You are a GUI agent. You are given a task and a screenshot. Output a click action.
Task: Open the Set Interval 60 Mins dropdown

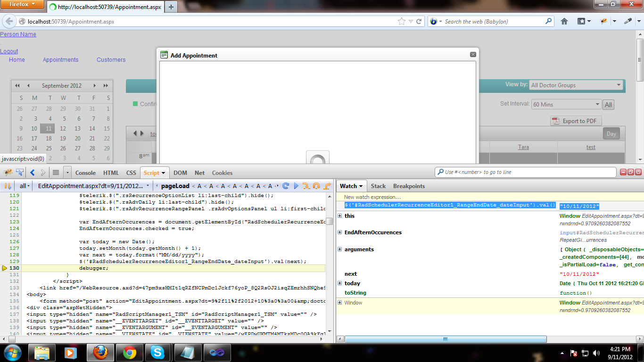tap(566, 104)
